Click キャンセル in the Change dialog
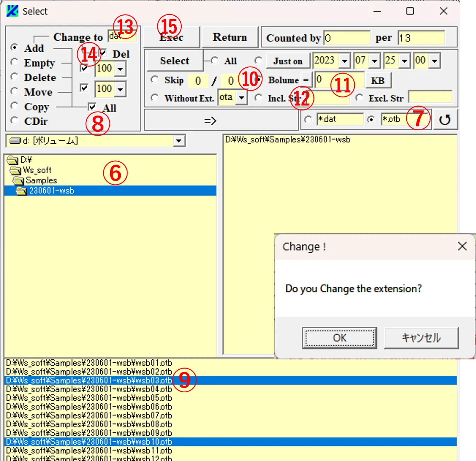This screenshot has height=461, width=476. [421, 338]
